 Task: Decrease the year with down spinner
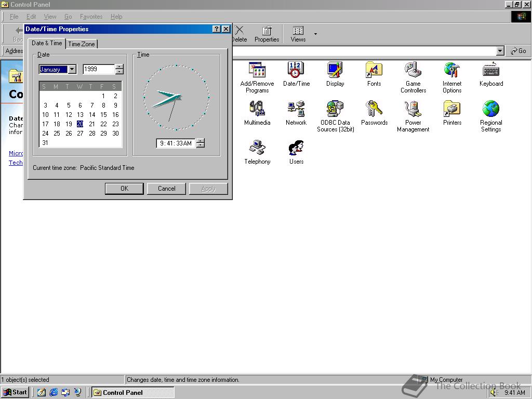tap(119, 72)
